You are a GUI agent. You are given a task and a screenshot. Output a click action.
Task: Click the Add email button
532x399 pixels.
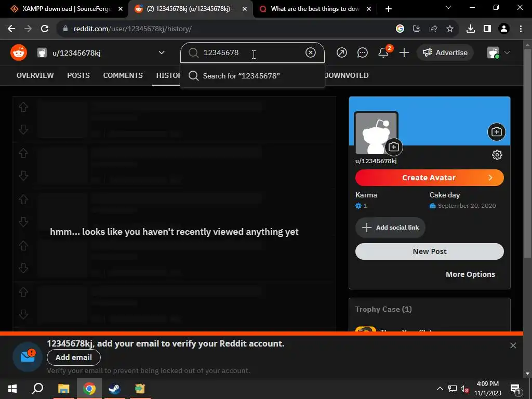74,357
